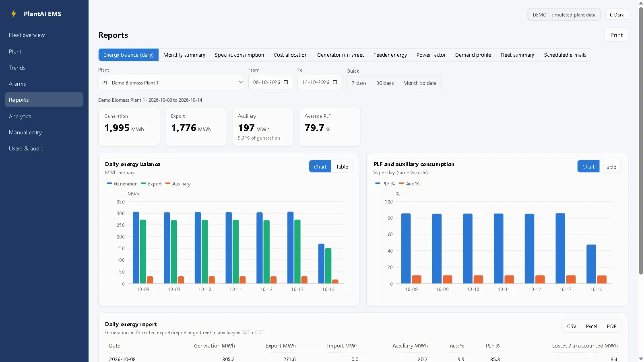Screen dimensions: 644x362
Task: Expand the Plant dropdown selector
Action: (x=171, y=82)
